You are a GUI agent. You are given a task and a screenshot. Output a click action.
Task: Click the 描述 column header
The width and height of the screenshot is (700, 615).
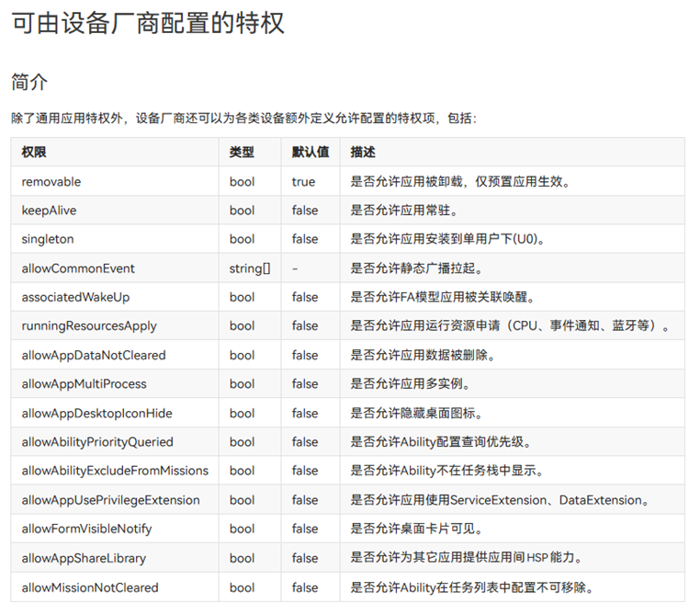point(363,152)
